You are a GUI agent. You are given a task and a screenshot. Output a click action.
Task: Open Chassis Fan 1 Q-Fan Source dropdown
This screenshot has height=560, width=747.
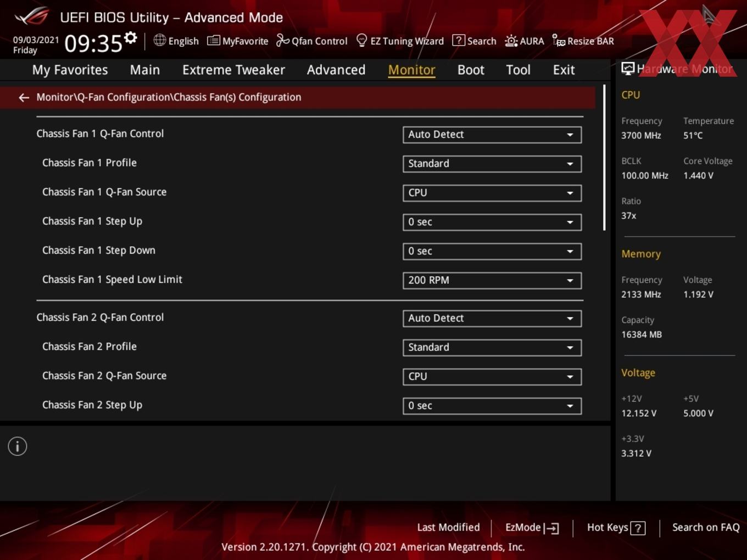[492, 193]
